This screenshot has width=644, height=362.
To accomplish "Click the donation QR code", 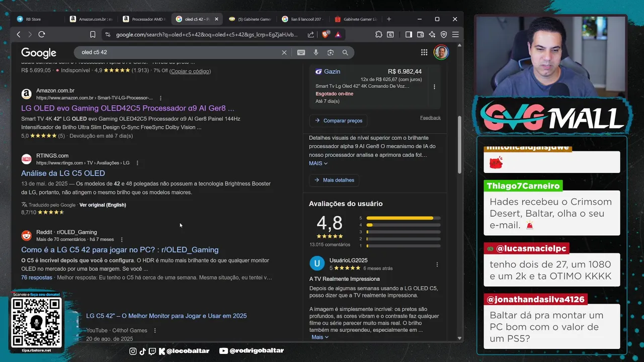I will click(x=36, y=322).
